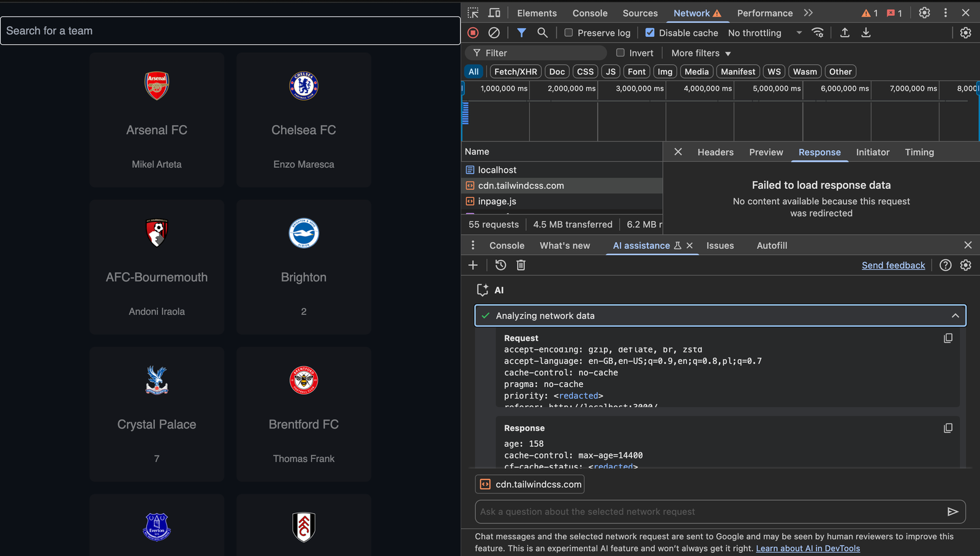
Task: Filter requests by Img type
Action: click(x=665, y=72)
